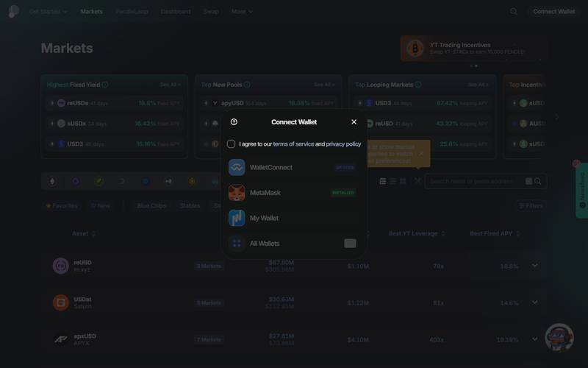Viewport: 588px width, 368px height.
Task: Switch to the grid view
Action: pyautogui.click(x=403, y=181)
